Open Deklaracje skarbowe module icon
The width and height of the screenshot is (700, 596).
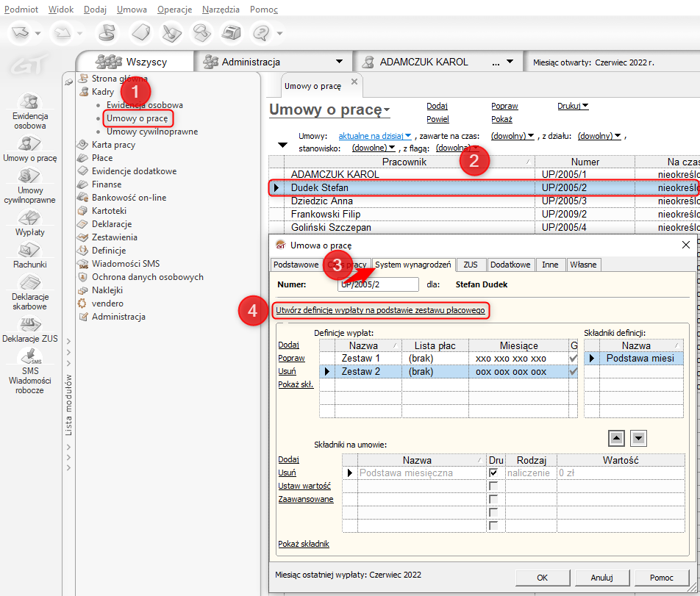30,292
